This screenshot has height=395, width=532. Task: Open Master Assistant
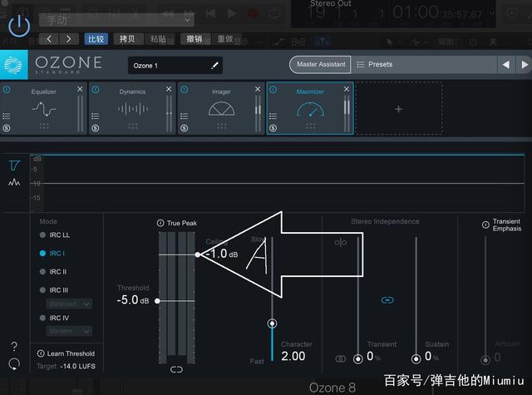pyautogui.click(x=320, y=64)
